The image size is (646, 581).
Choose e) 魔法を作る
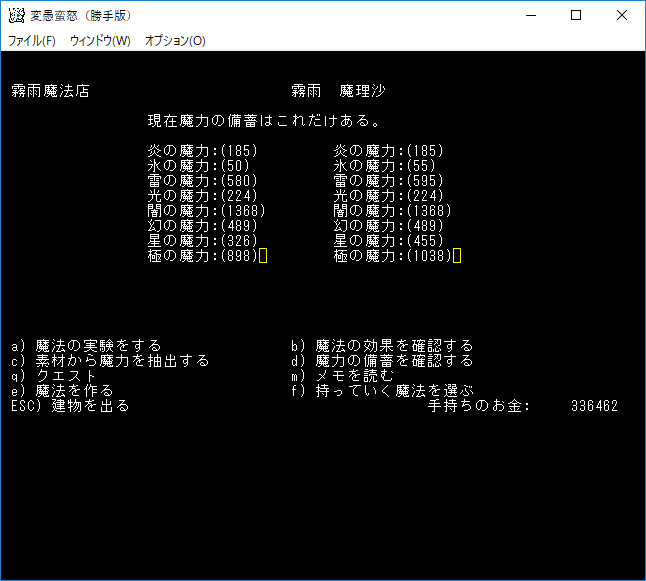pos(62,390)
